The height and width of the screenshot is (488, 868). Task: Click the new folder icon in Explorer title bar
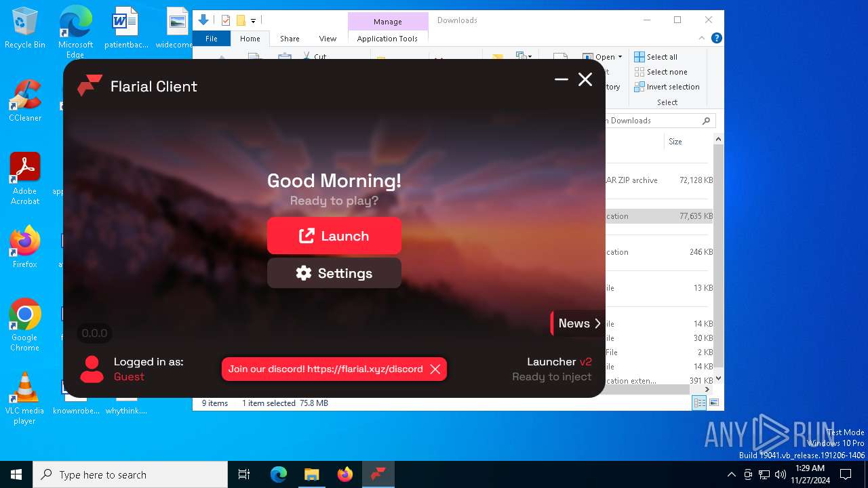(241, 20)
